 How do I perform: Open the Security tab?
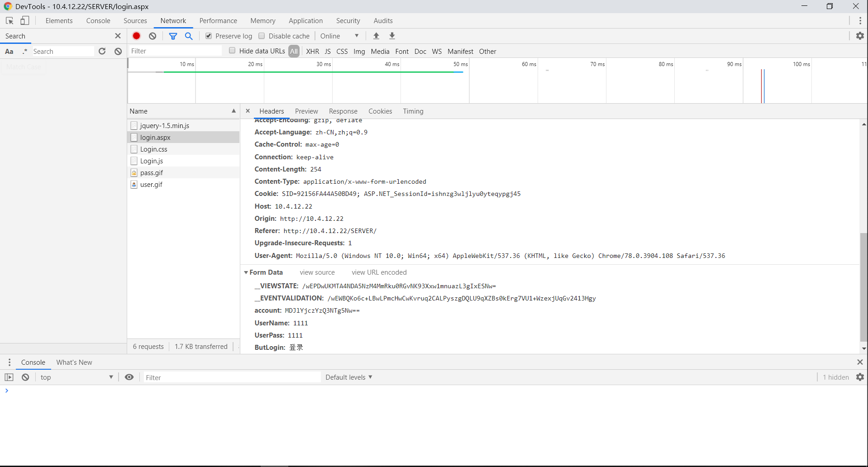(348, 21)
